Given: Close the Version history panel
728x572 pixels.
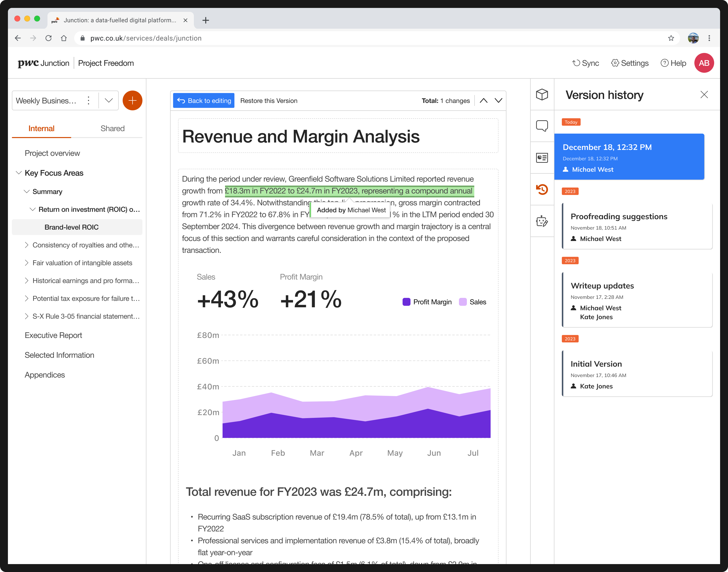Looking at the screenshot, I should click(x=704, y=95).
